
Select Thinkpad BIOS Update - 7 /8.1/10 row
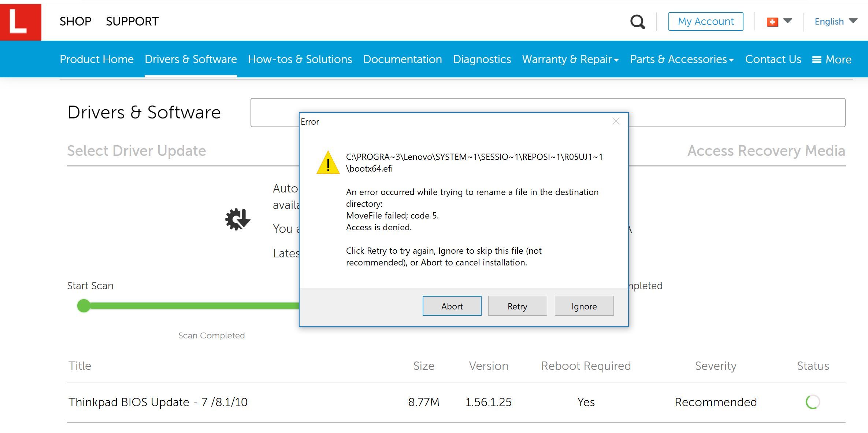click(456, 402)
